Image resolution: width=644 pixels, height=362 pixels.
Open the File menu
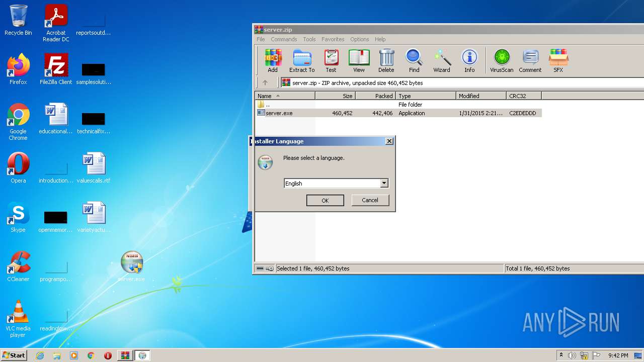[x=261, y=39]
